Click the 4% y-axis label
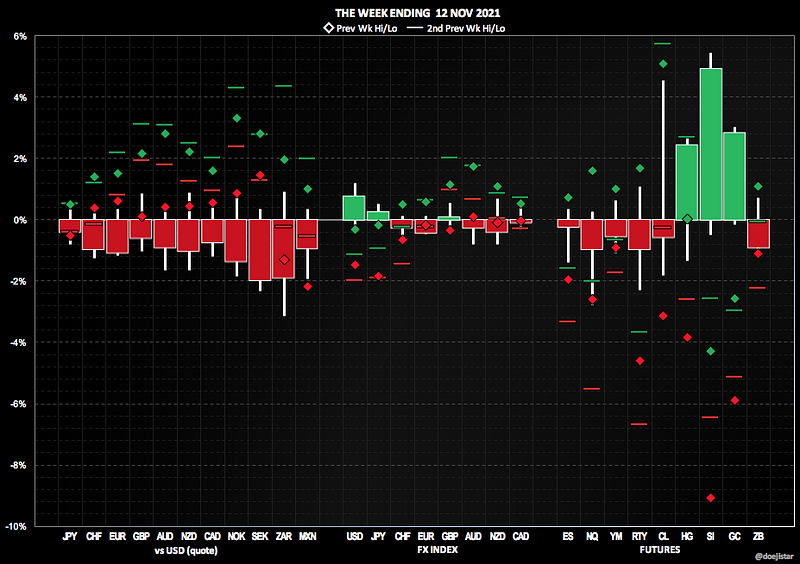The height and width of the screenshot is (564, 800). (x=20, y=97)
